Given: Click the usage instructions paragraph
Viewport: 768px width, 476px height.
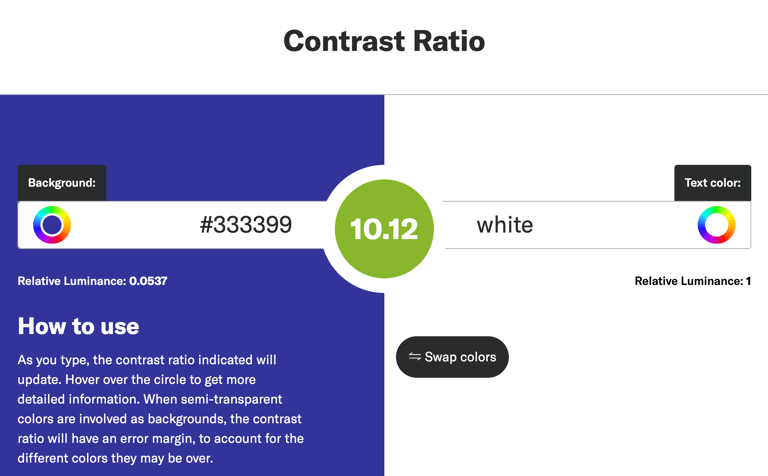Looking at the screenshot, I should [161, 409].
